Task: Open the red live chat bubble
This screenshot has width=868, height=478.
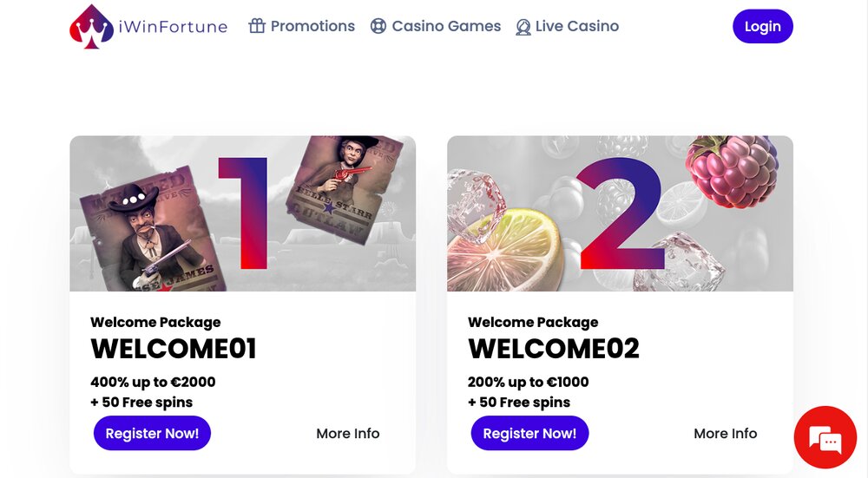Action: tap(825, 437)
